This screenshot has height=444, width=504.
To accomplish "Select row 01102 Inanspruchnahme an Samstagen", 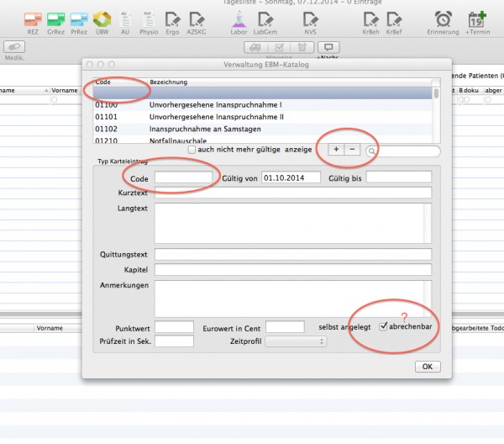I will tap(263, 129).
